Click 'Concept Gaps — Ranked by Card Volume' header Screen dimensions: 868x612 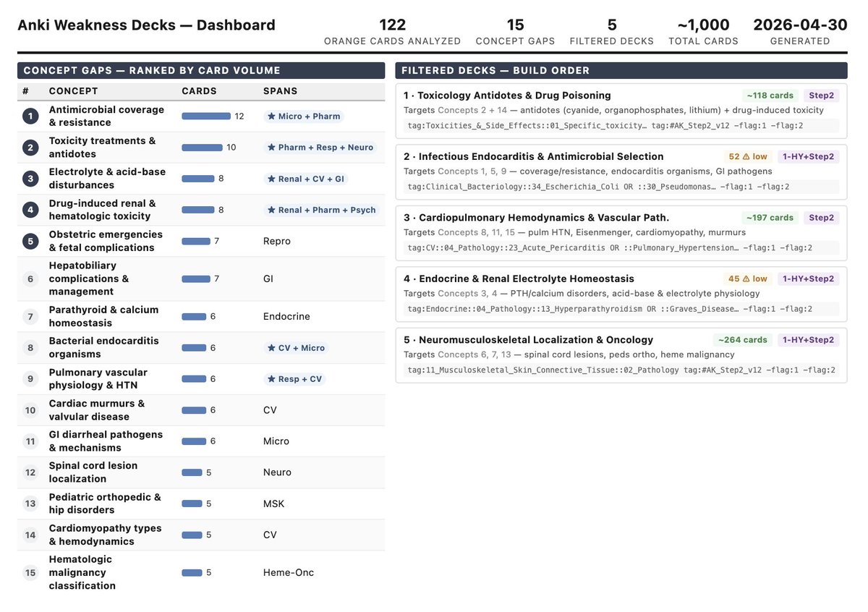coord(201,70)
